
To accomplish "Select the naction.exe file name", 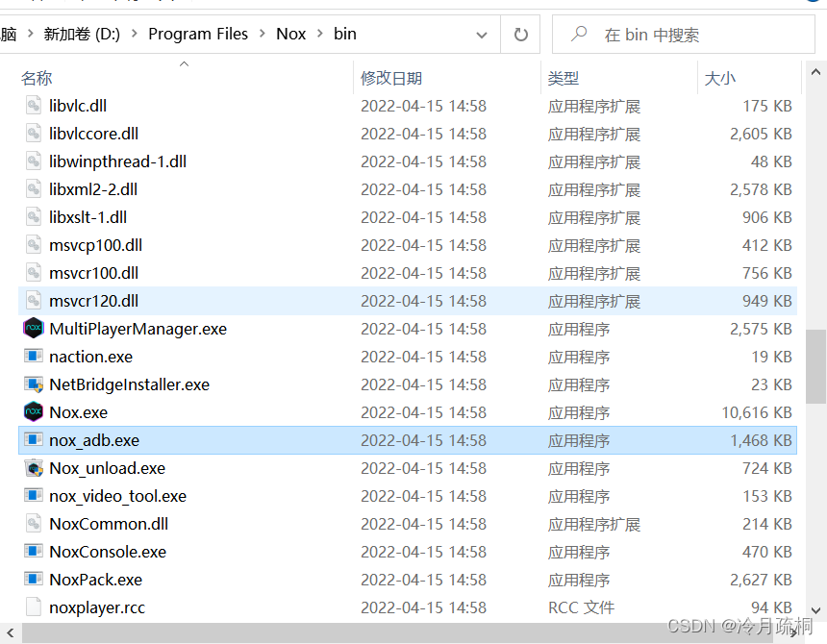I will (90, 357).
